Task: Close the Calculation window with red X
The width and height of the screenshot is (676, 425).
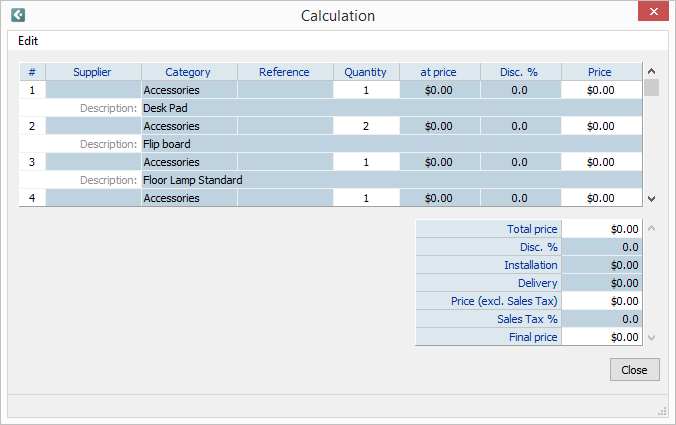Action: click(x=653, y=14)
